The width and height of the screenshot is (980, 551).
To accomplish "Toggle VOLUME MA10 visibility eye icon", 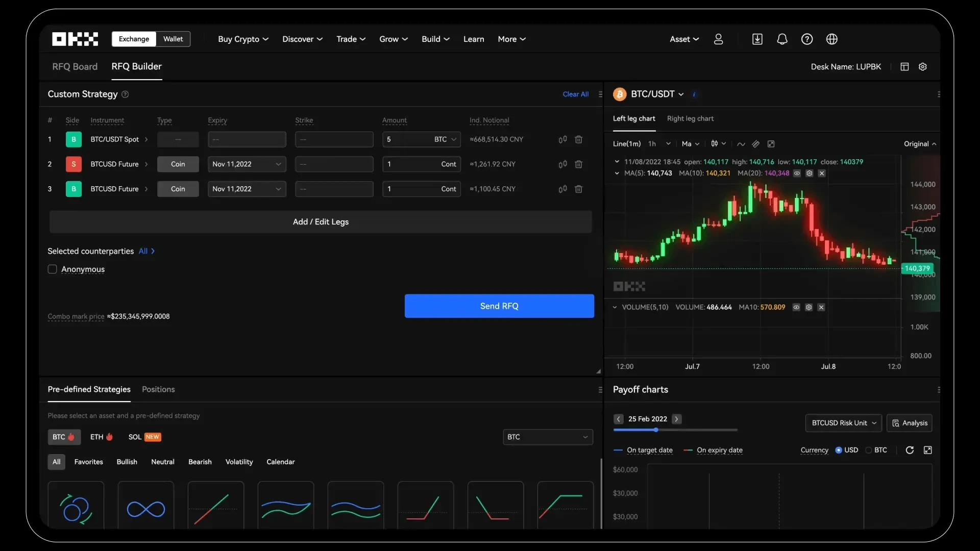I will (796, 308).
